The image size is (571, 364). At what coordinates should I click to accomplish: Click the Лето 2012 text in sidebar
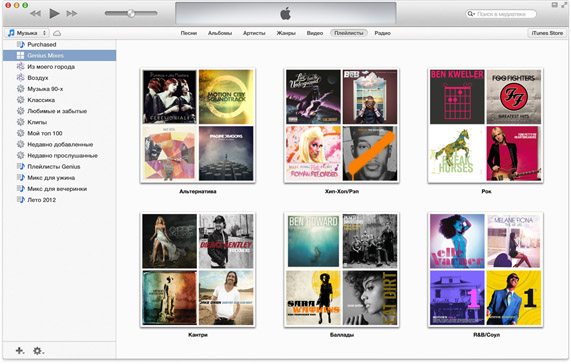(x=42, y=200)
